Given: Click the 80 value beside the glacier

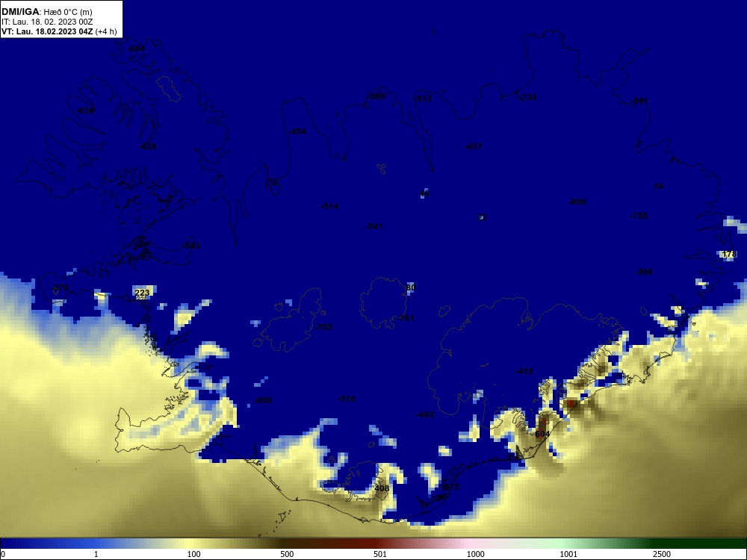Looking at the screenshot, I should click(411, 287).
